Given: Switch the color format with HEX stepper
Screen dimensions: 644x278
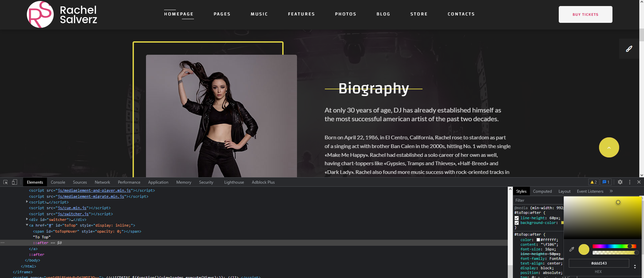Looking at the screenshot, I should coord(635,267).
